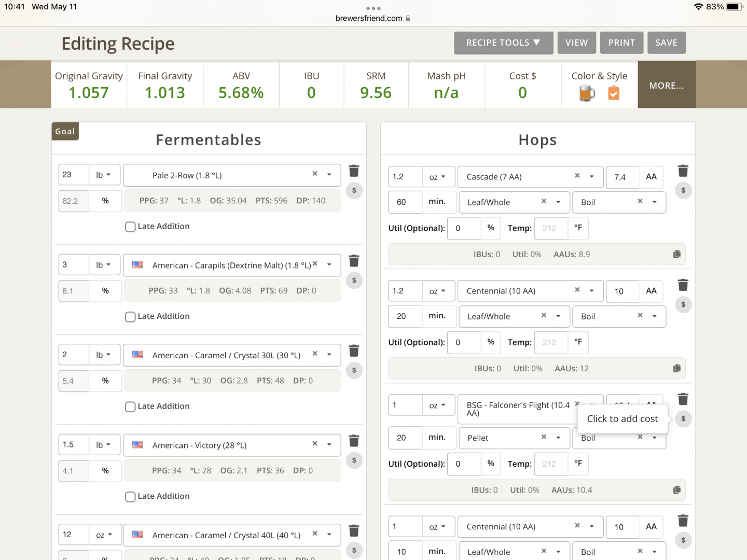Delete the Caramel / Crystal 30L fermentable
The width and height of the screenshot is (747, 560).
[x=354, y=351]
